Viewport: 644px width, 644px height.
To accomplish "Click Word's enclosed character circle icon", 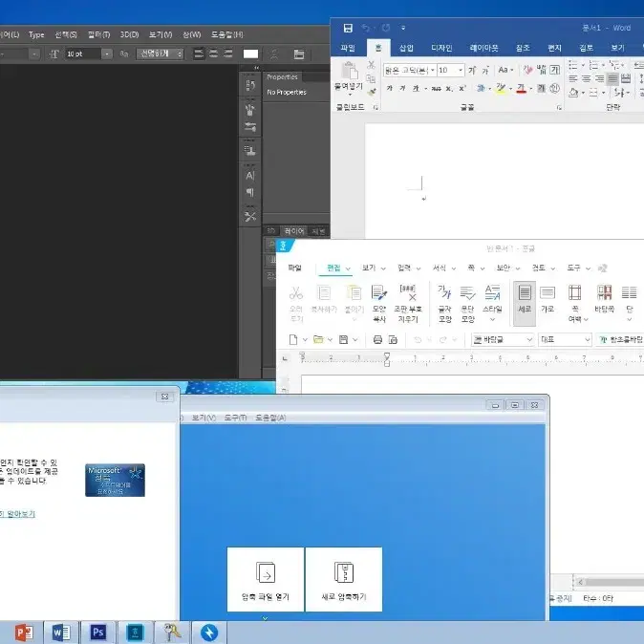I will tap(554, 88).
